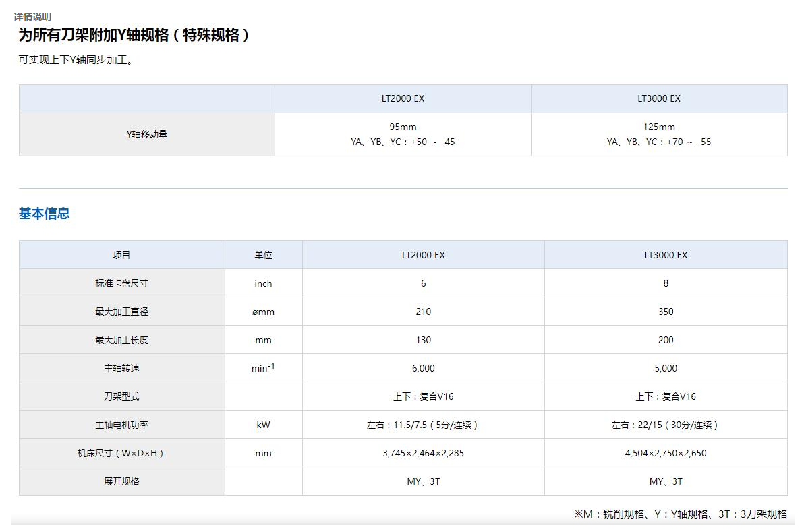Select the 主轴电机功率 value 左右：22/15
This screenshot has width=804, height=532.
(x=666, y=425)
